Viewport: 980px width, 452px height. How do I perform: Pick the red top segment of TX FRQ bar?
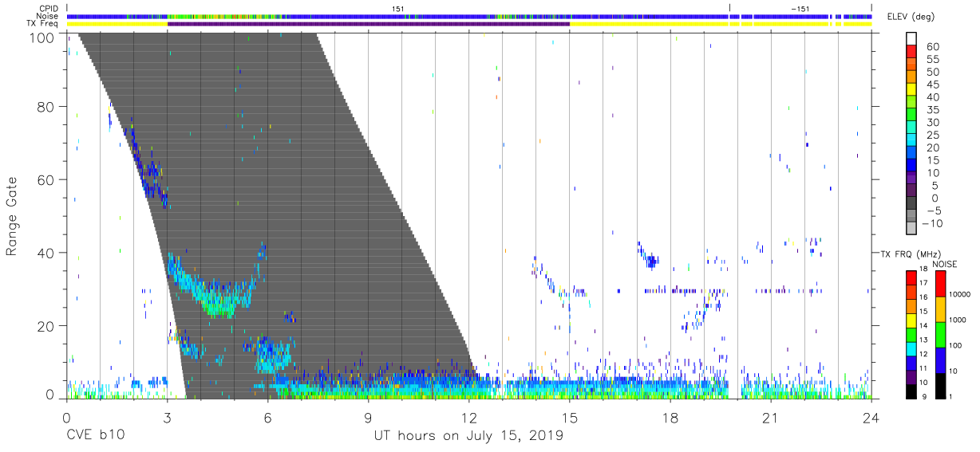pyautogui.click(x=911, y=278)
